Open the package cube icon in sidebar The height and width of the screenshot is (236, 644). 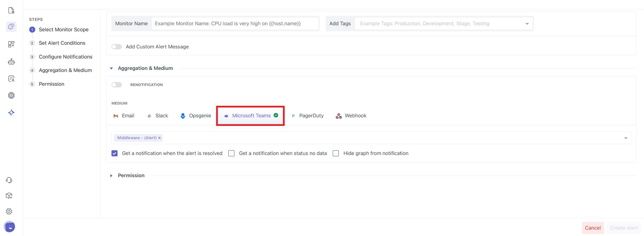pos(9,196)
